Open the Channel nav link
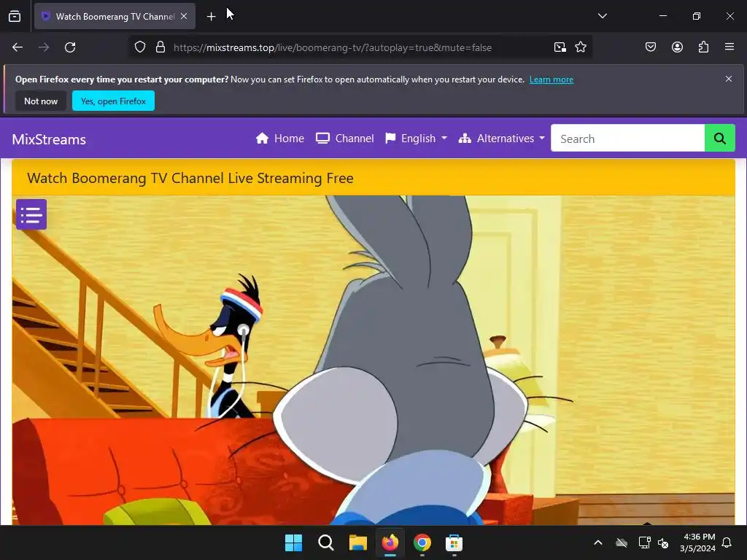 point(345,139)
